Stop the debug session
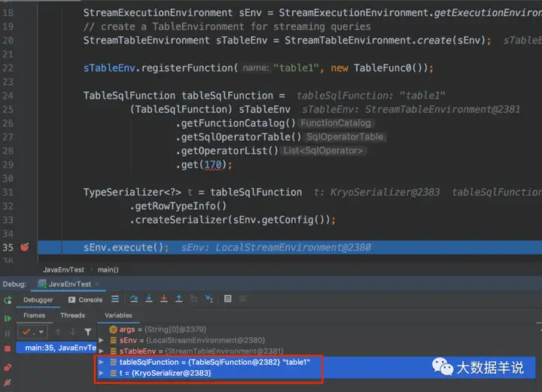This screenshot has width=542, height=392. tap(8, 348)
